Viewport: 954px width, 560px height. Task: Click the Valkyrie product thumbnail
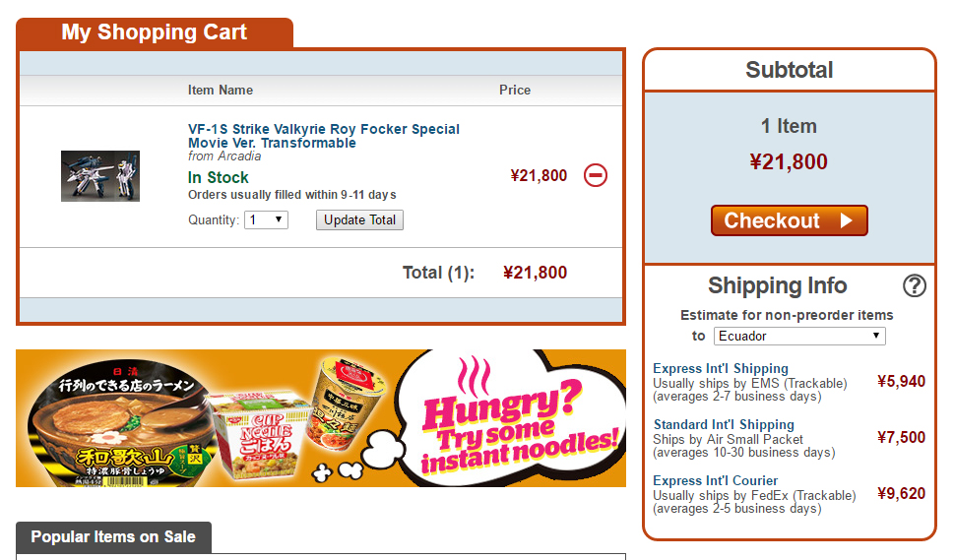(x=100, y=176)
